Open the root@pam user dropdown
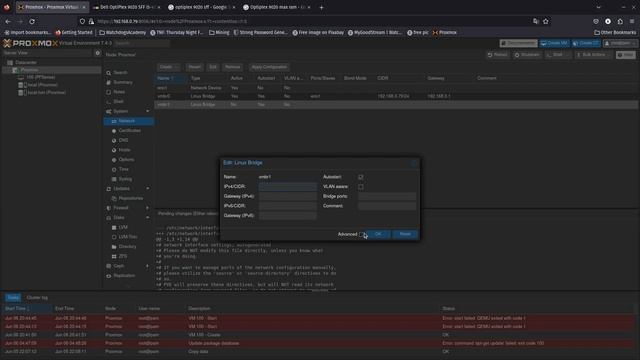Image resolution: width=640 pixels, height=360 pixels. [620, 43]
